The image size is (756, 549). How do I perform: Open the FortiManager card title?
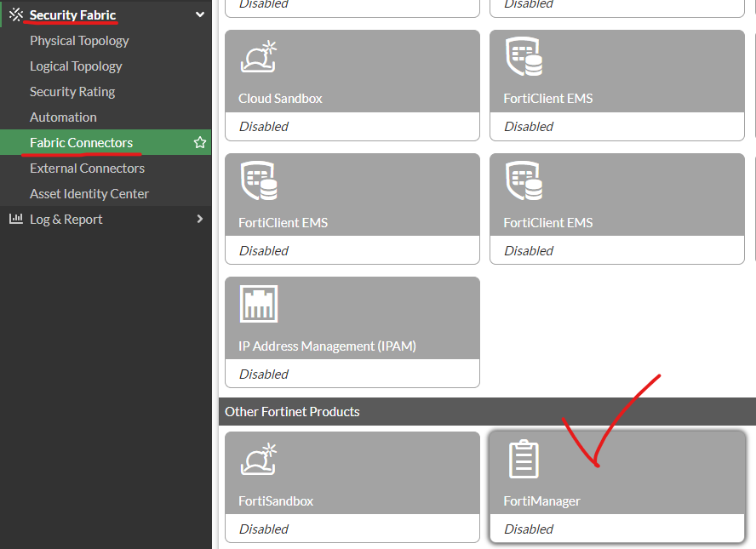[x=541, y=501]
